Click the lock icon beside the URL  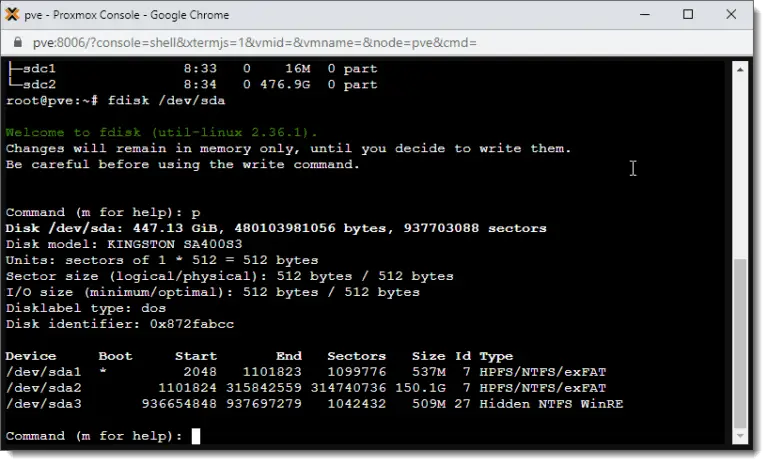17,43
